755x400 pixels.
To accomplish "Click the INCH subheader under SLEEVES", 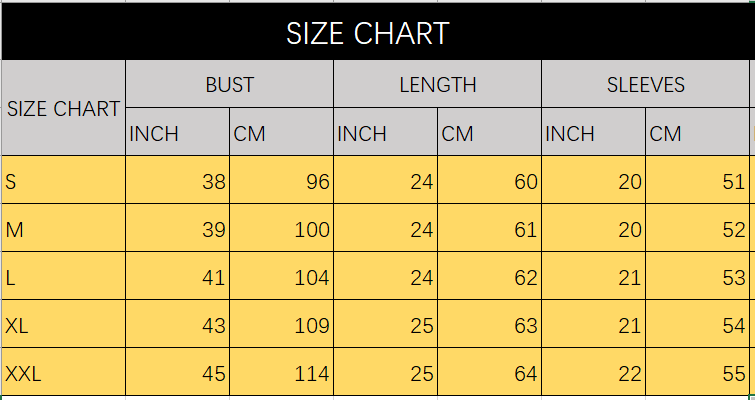I will (594, 132).
